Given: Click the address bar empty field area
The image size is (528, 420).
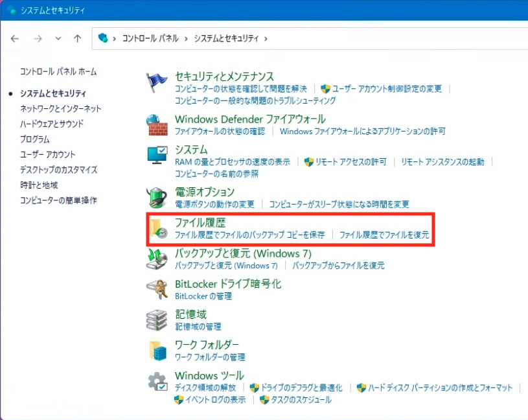Looking at the screenshot, I should (x=397, y=38).
